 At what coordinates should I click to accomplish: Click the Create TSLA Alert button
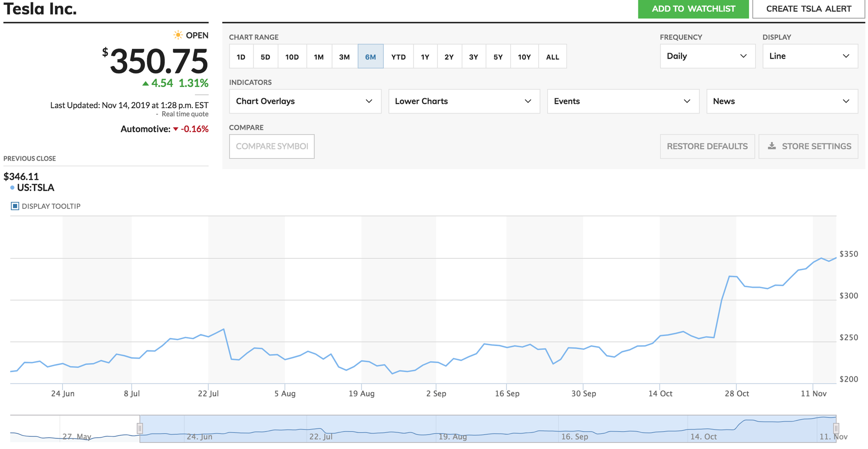[809, 9]
